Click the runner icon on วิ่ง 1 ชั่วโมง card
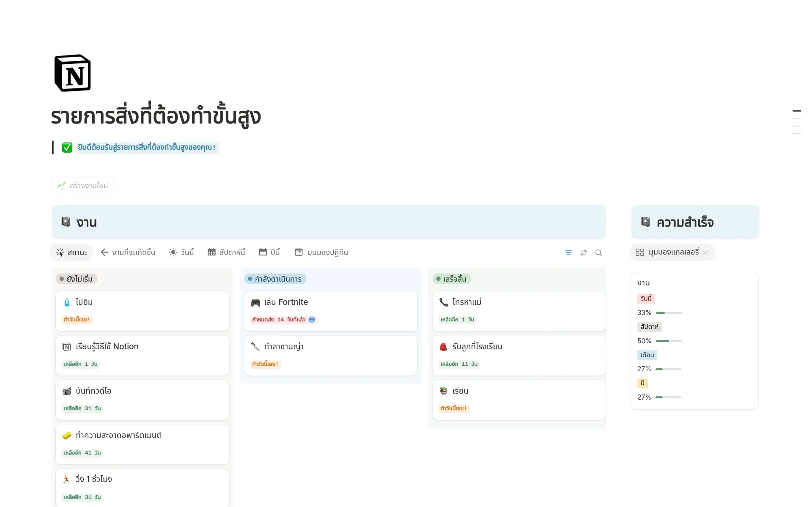 [x=66, y=480]
